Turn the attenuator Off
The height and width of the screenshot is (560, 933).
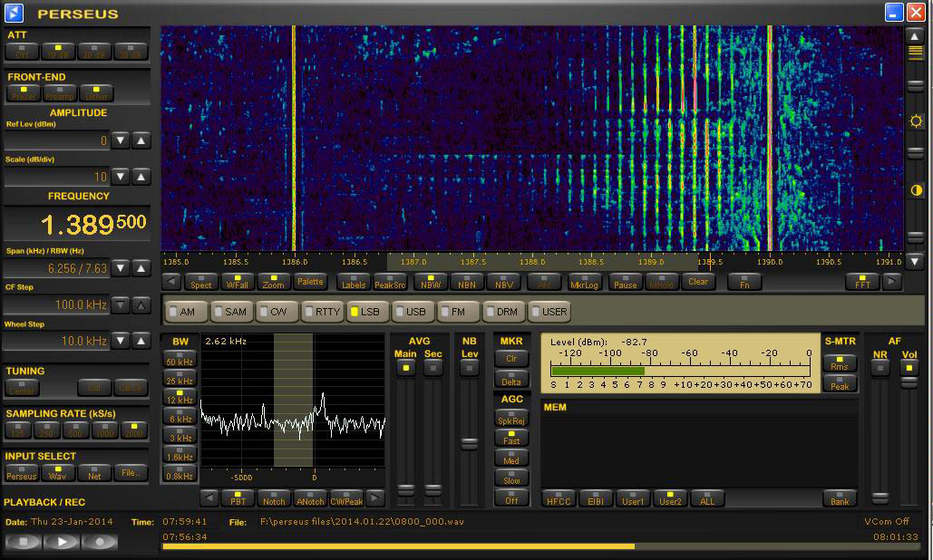pyautogui.click(x=22, y=52)
